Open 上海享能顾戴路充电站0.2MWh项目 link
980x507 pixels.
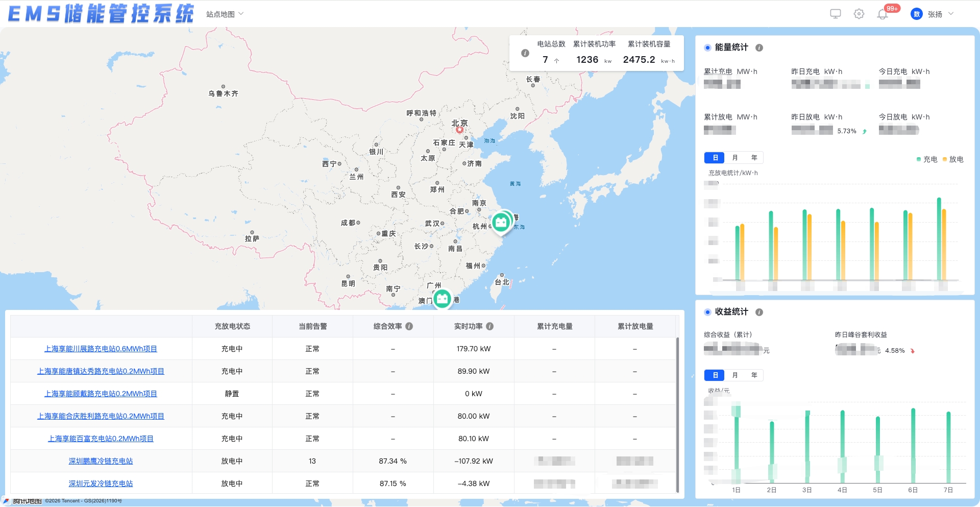[101, 394]
